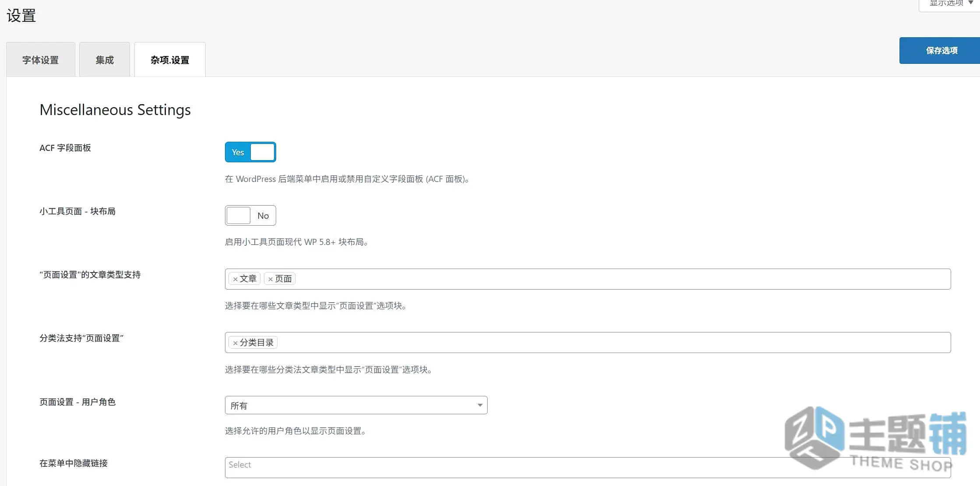Screen dimensions: 980x486
Task: Click the "页面设置"的文章类型支持 label
Action: pos(90,275)
